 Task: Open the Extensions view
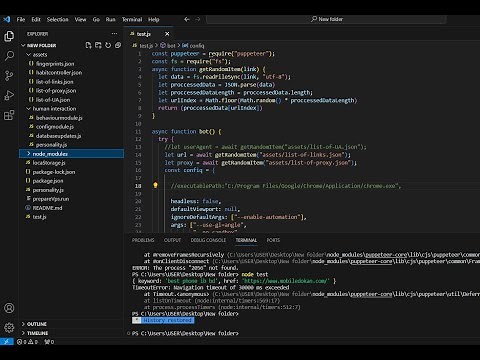click(9, 115)
